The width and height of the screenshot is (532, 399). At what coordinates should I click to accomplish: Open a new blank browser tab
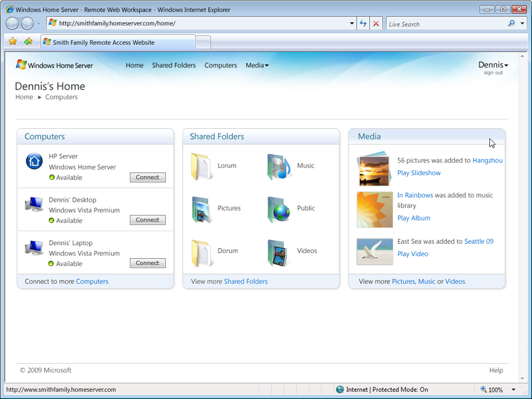pyautogui.click(x=203, y=42)
